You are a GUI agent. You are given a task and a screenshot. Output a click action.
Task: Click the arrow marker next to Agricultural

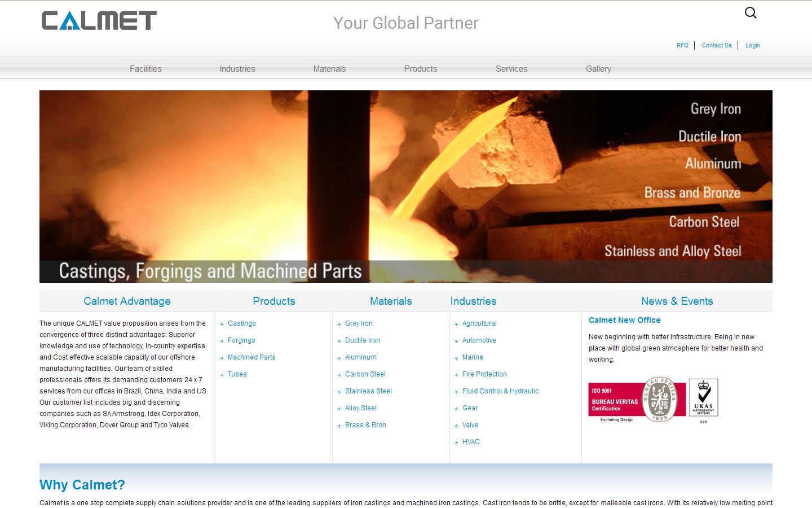[x=456, y=323]
